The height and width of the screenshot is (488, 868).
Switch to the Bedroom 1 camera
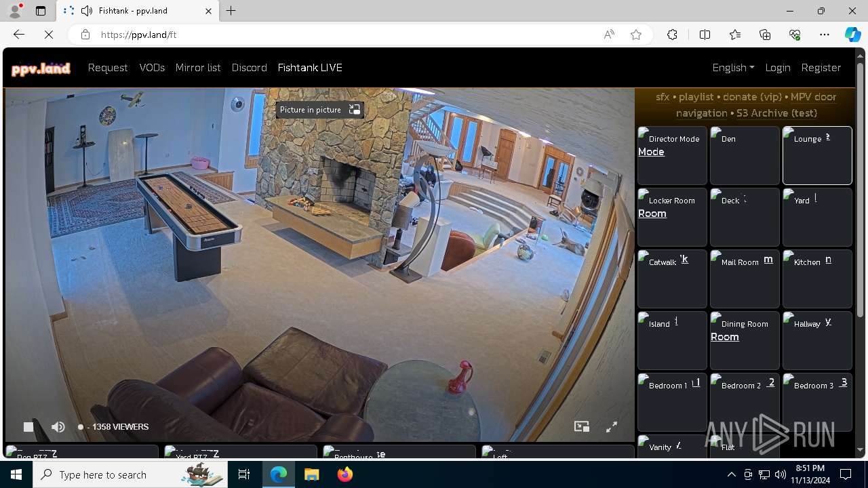tap(672, 402)
